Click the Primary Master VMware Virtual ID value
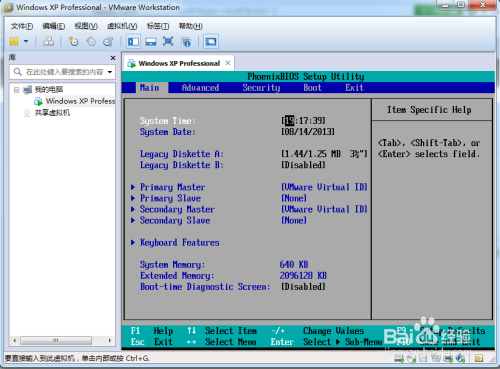This screenshot has height=369, width=500. tap(324, 187)
